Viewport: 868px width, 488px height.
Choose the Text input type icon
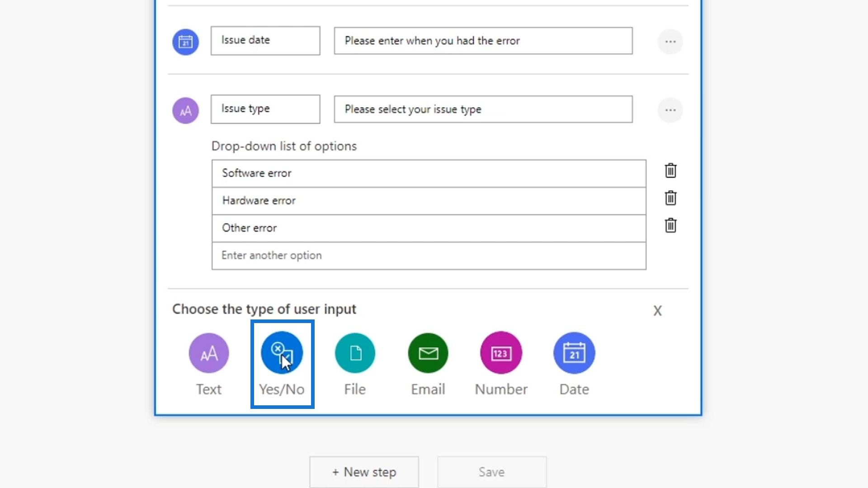pyautogui.click(x=208, y=353)
